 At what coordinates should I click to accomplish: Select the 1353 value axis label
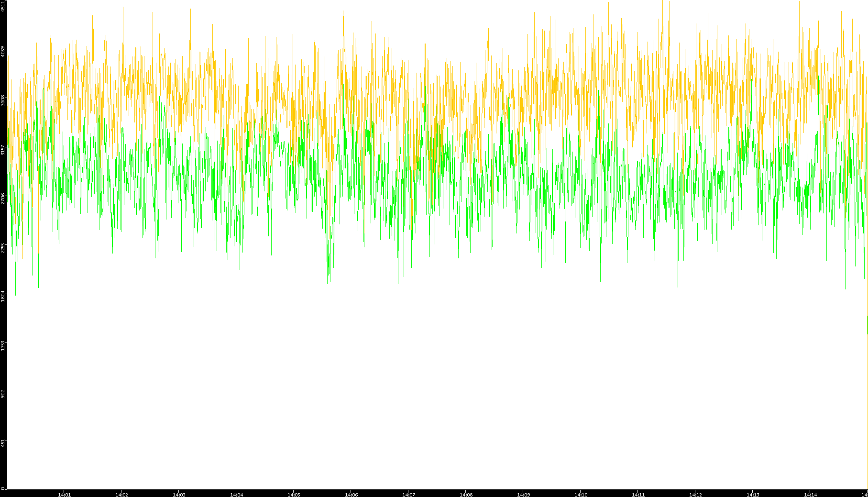3,345
